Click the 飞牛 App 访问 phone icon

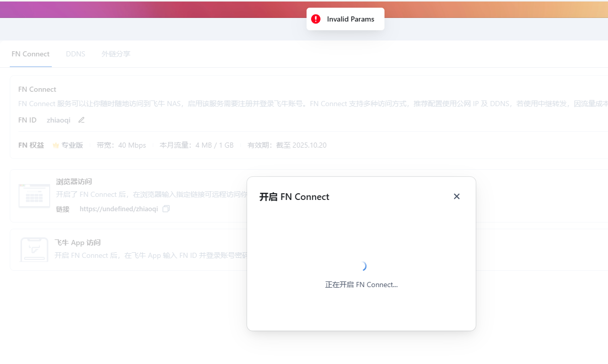pyautogui.click(x=34, y=250)
